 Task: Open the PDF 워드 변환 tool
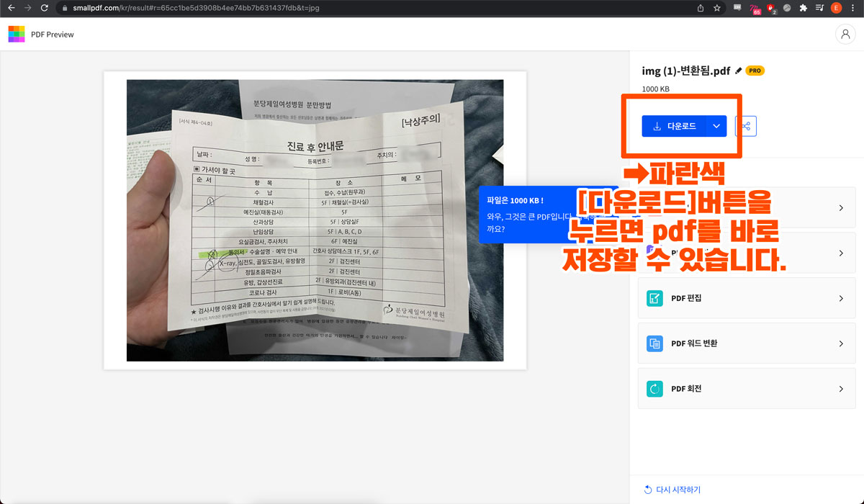pyautogui.click(x=747, y=343)
